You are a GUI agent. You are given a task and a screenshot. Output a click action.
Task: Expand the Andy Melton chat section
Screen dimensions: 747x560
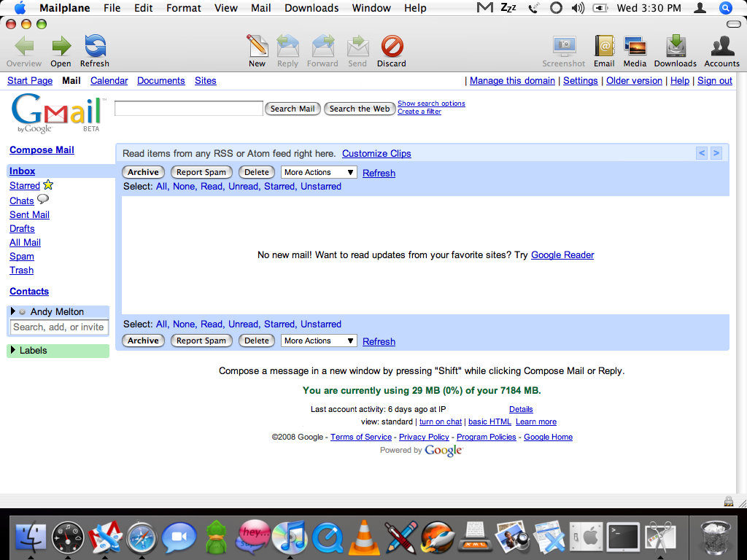tap(13, 311)
